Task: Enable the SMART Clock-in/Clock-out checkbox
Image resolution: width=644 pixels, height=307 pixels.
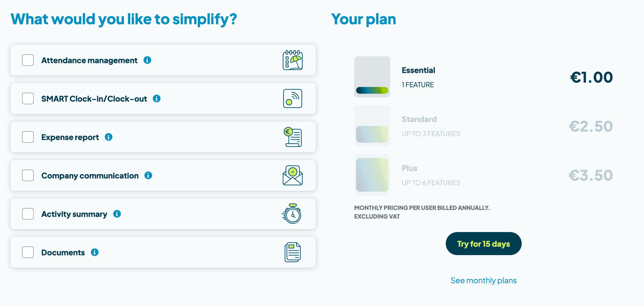Action: click(28, 98)
